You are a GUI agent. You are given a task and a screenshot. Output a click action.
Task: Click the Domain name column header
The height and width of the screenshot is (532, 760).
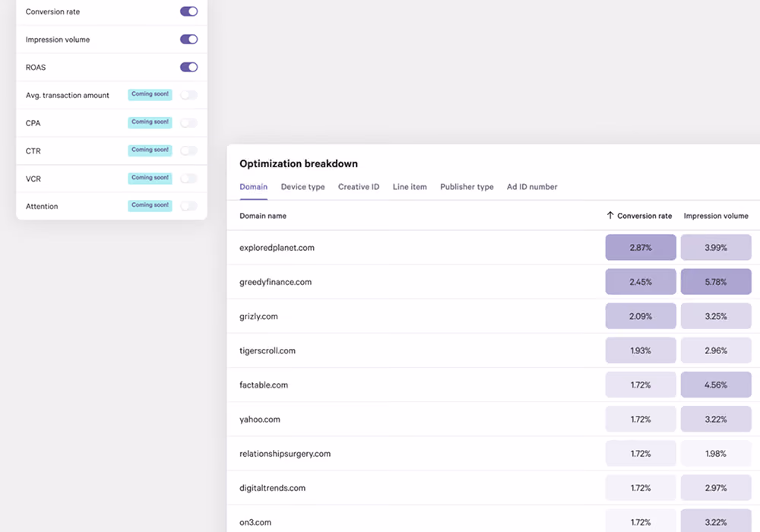pyautogui.click(x=263, y=216)
